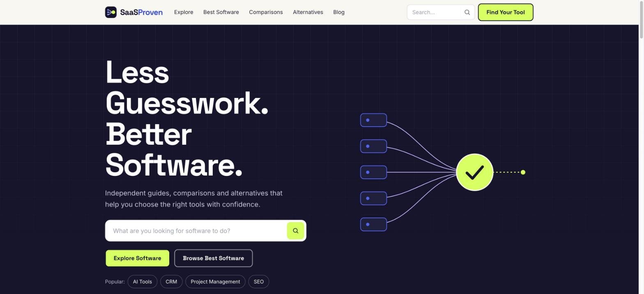
Task: Open the Best Software nav item
Action: point(221,12)
